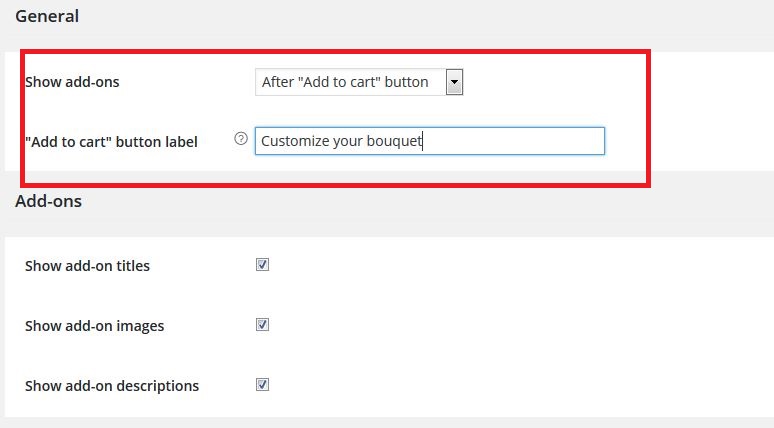Viewport: 774px width, 428px height.
Task: Click the '"Add to cart" button label' label
Action: pyautogui.click(x=111, y=142)
